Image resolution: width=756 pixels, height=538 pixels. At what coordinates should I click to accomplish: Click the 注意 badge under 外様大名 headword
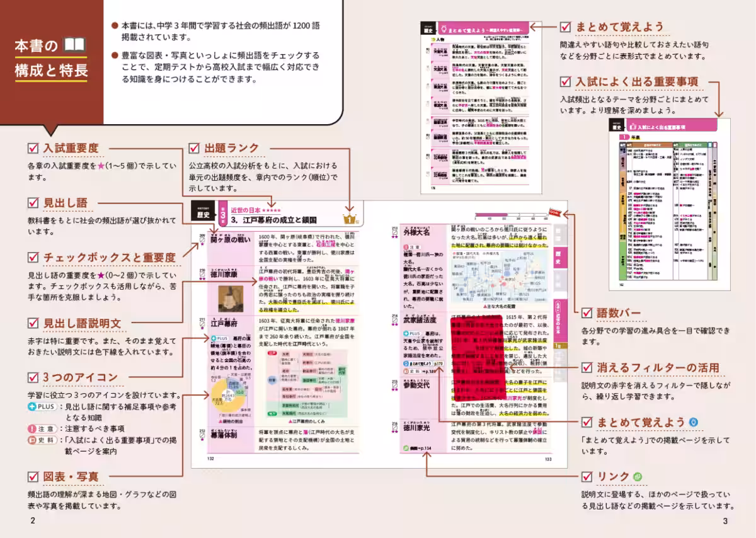pyautogui.click(x=412, y=248)
